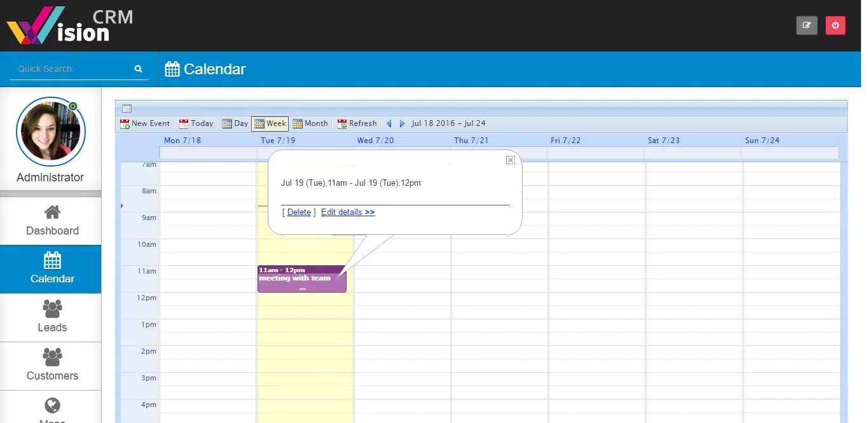
Task: Open the Customers sidebar item
Action: (51, 366)
